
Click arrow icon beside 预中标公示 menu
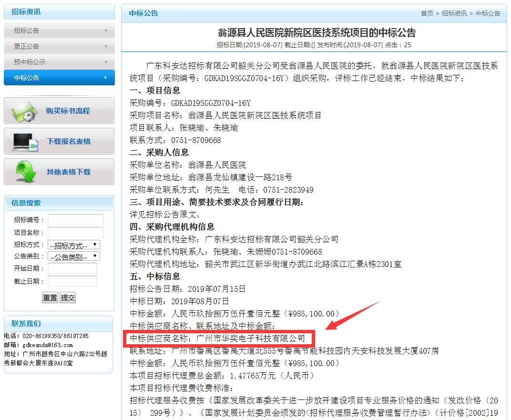(106, 62)
